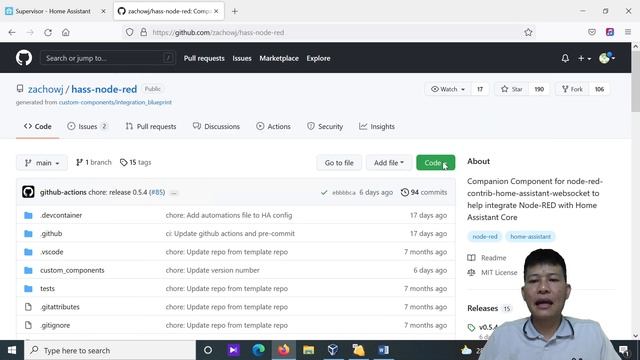Open the notifications bell

565,58
